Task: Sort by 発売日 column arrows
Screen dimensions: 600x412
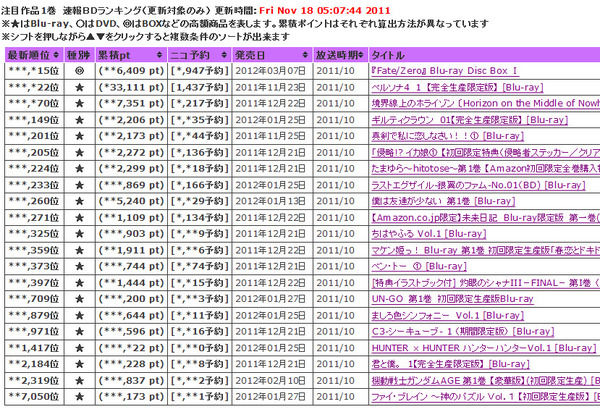Action: pyautogui.click(x=305, y=55)
